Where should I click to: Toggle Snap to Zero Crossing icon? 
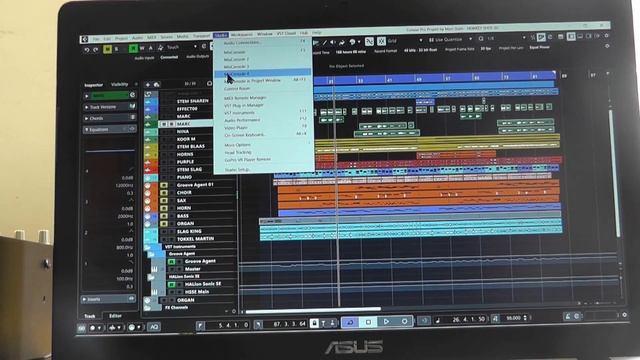pyautogui.click(x=369, y=42)
